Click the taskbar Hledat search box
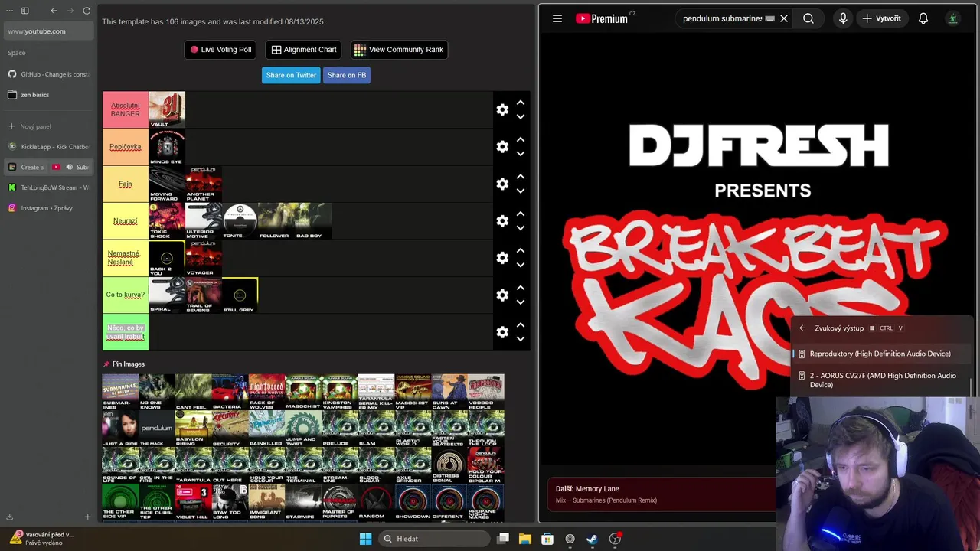This screenshot has width=980, height=551. 434,539
